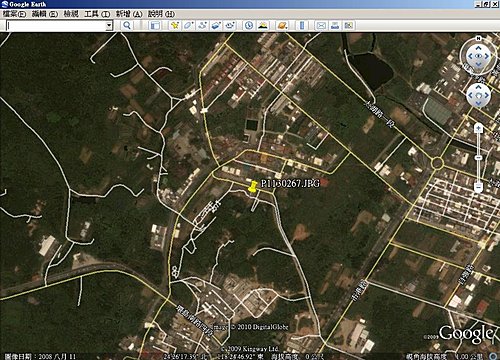This screenshot has height=360, width=500.
Task: Click move-right arrow on the hand joystick
Action: click(x=487, y=95)
